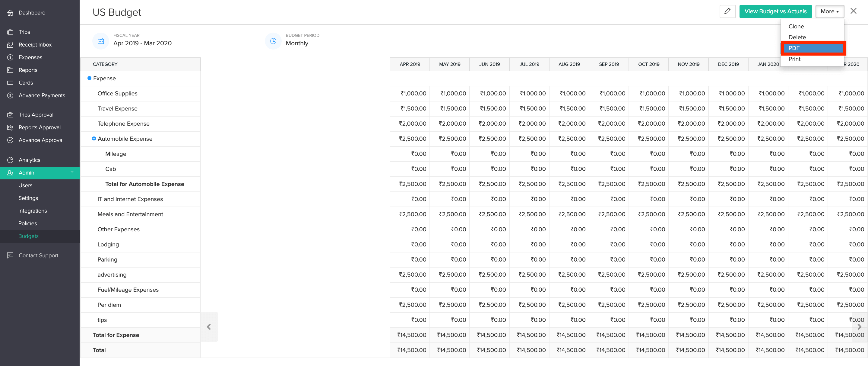Click the Cards icon in sidebar
The image size is (868, 366).
[11, 83]
